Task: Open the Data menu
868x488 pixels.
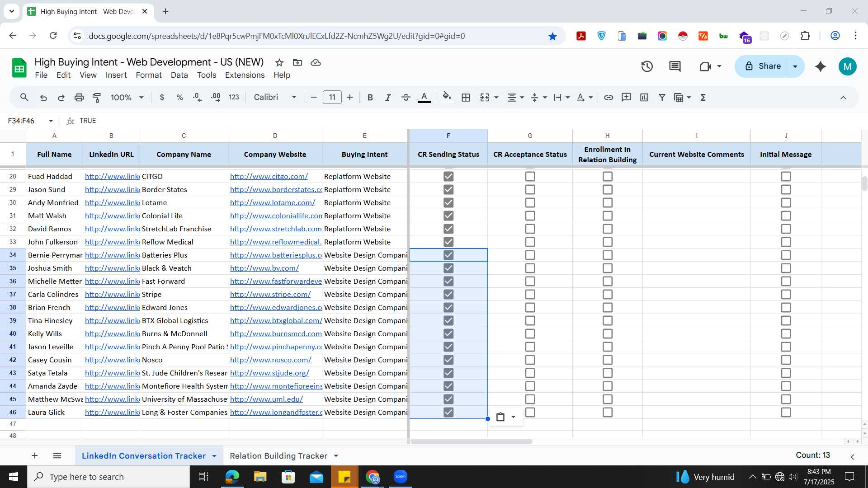Action: point(179,75)
